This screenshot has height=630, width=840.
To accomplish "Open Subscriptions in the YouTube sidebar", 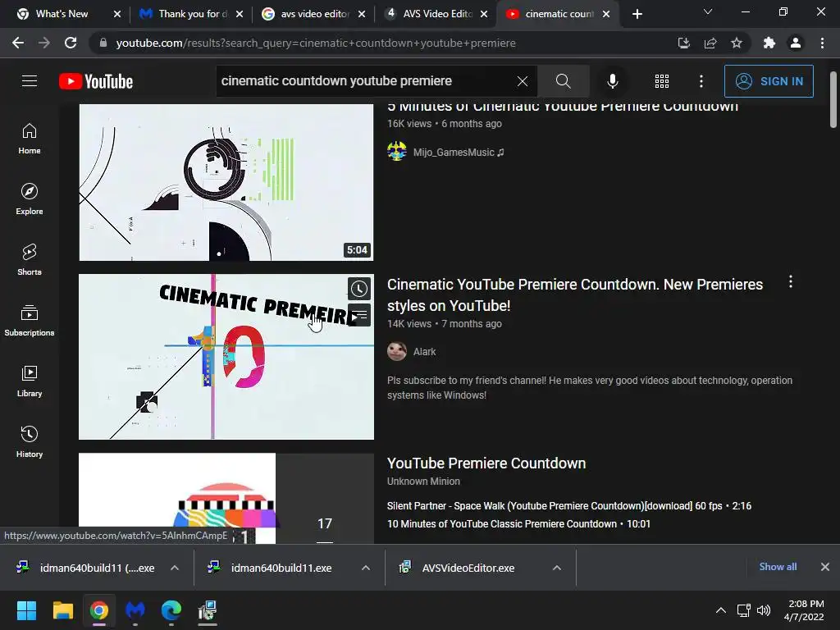I will (30, 321).
